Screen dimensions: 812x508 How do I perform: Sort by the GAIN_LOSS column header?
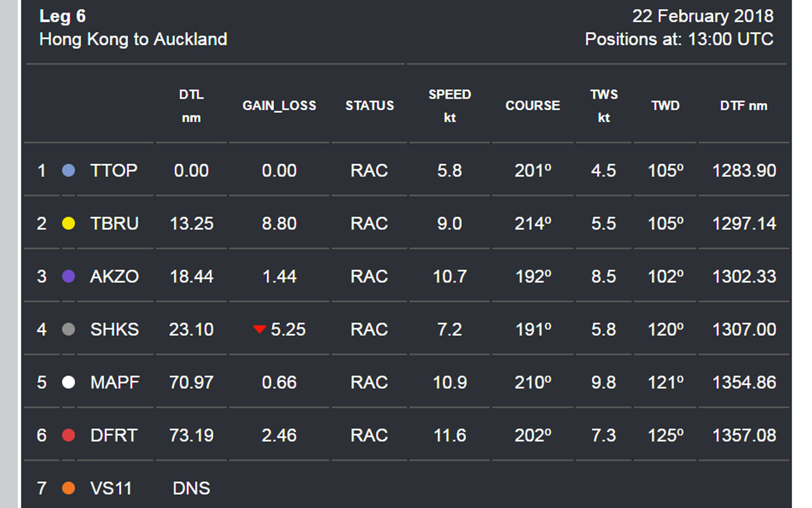[279, 106]
